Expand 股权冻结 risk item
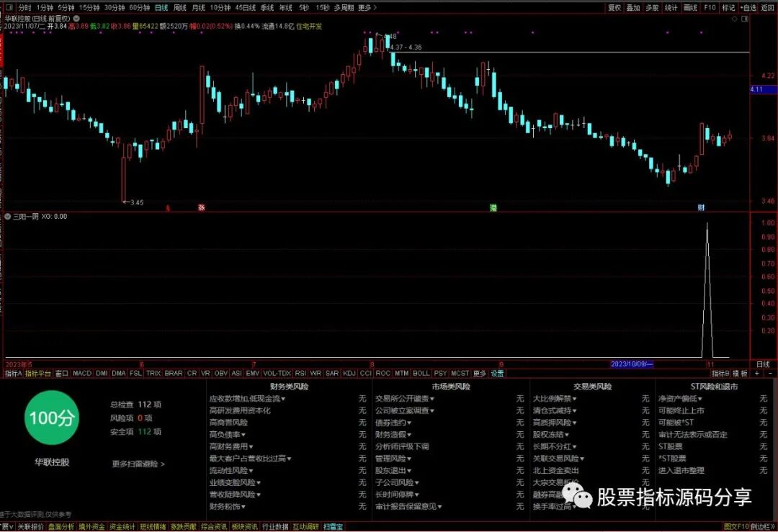This screenshot has height=532, width=778. (551, 434)
